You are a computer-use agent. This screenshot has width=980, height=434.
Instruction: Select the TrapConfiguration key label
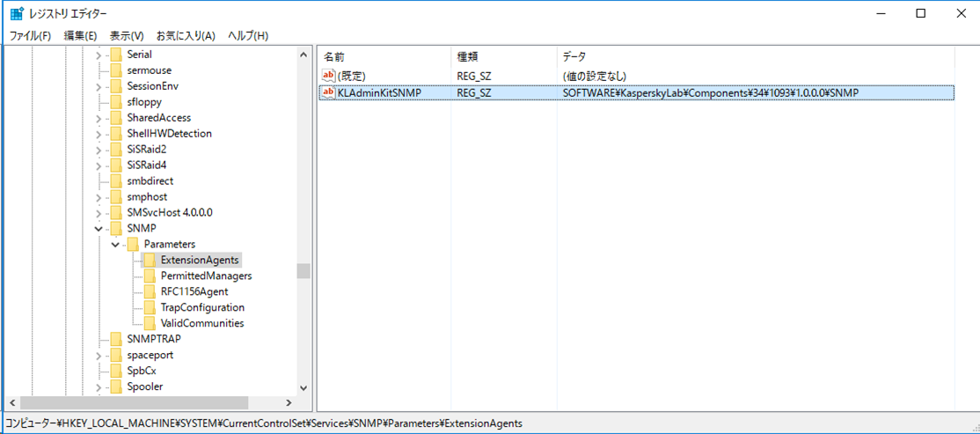point(202,308)
